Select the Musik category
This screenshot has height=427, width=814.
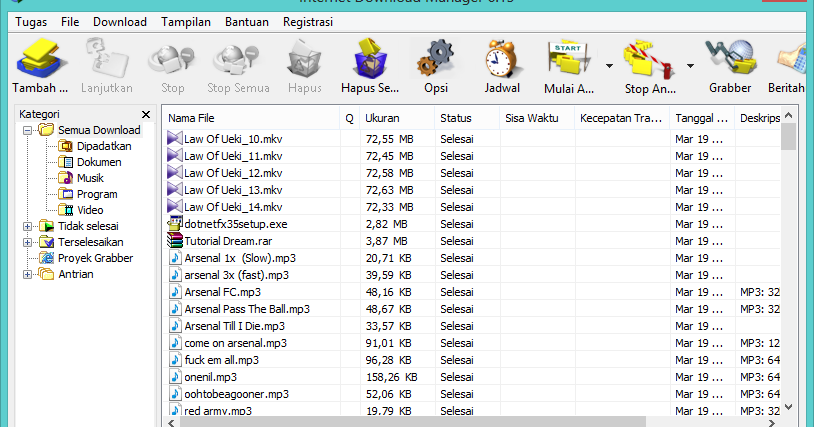click(90, 178)
